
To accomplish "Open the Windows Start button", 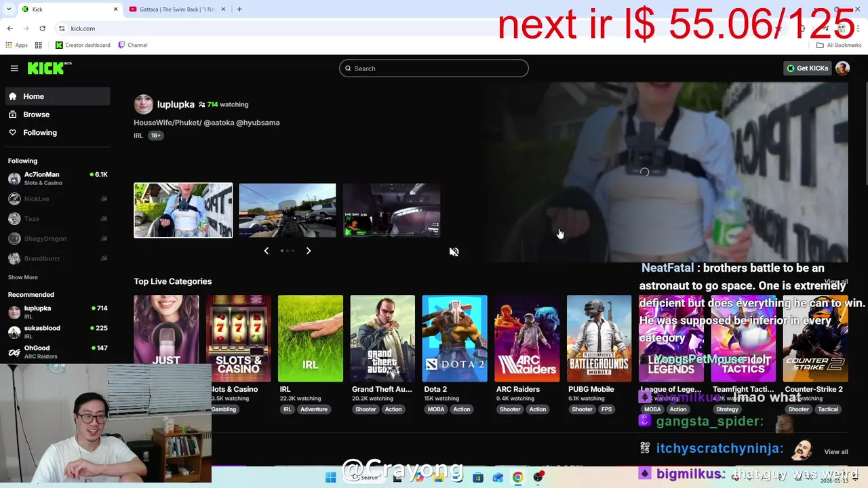I will pos(330,478).
